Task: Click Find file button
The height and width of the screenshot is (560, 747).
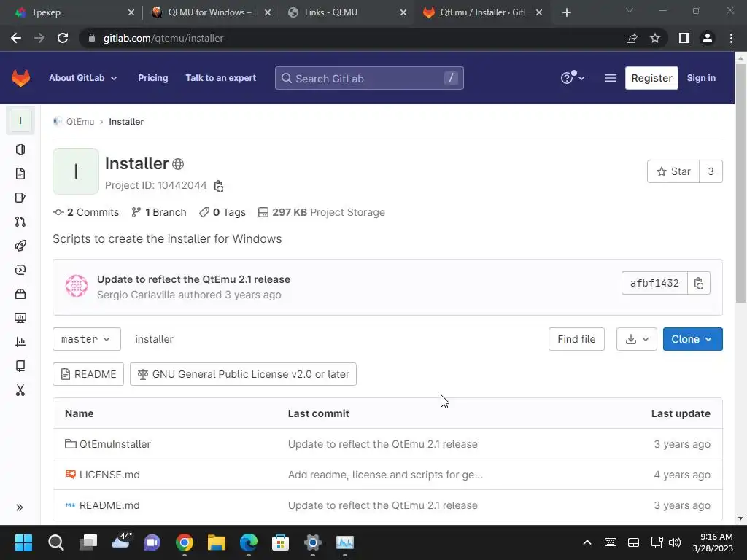Action: [576, 339]
